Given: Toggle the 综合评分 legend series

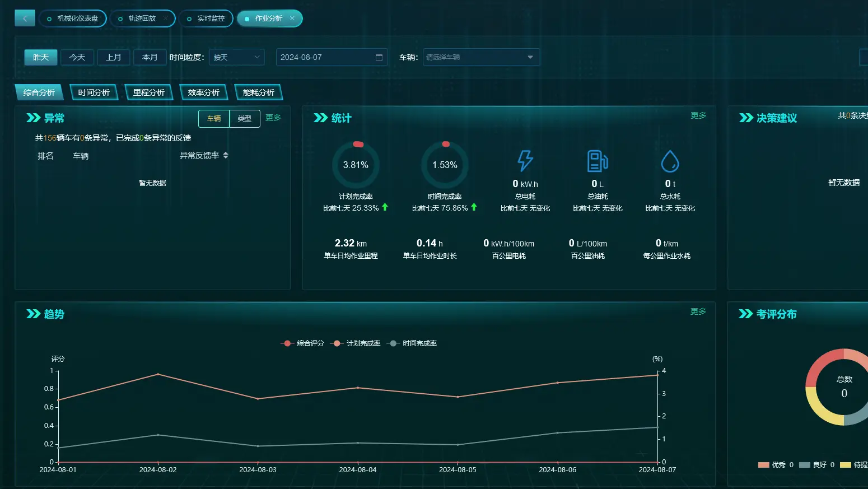Looking at the screenshot, I should tap(302, 343).
